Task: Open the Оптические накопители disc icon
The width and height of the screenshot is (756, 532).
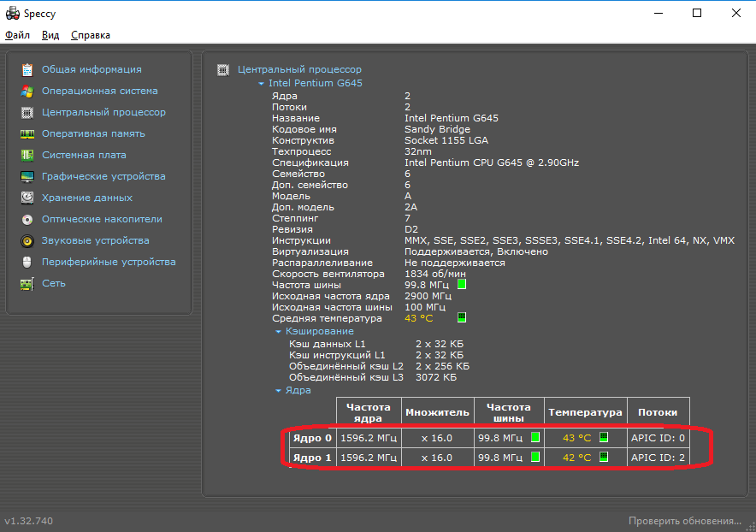Action: (x=27, y=219)
